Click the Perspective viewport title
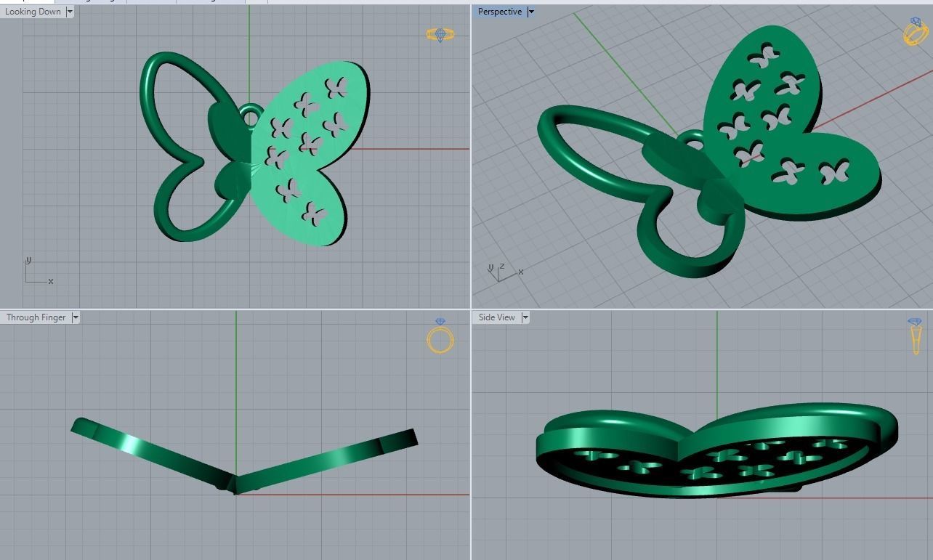 (500, 12)
